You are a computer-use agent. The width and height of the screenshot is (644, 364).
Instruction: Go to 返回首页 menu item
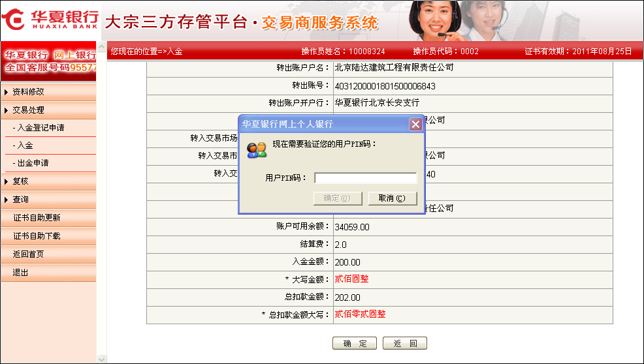click(x=28, y=254)
